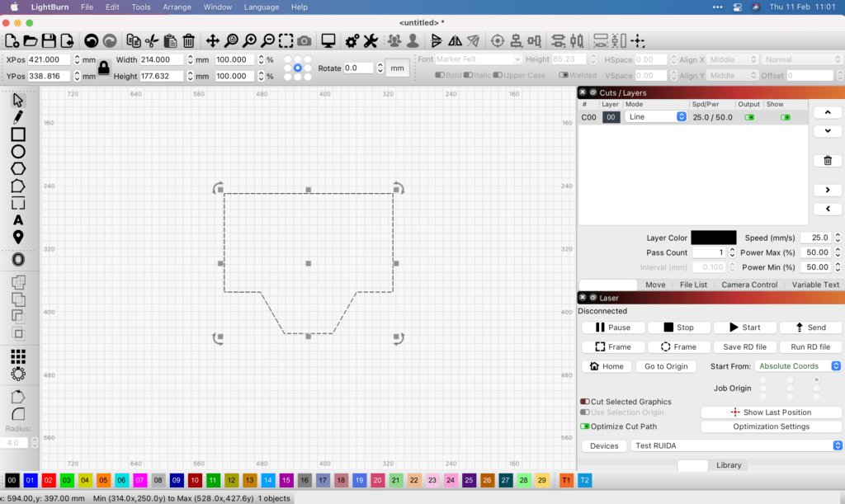Choose the rectangle drawing tool
This screenshot has height=504, width=845.
(18, 134)
